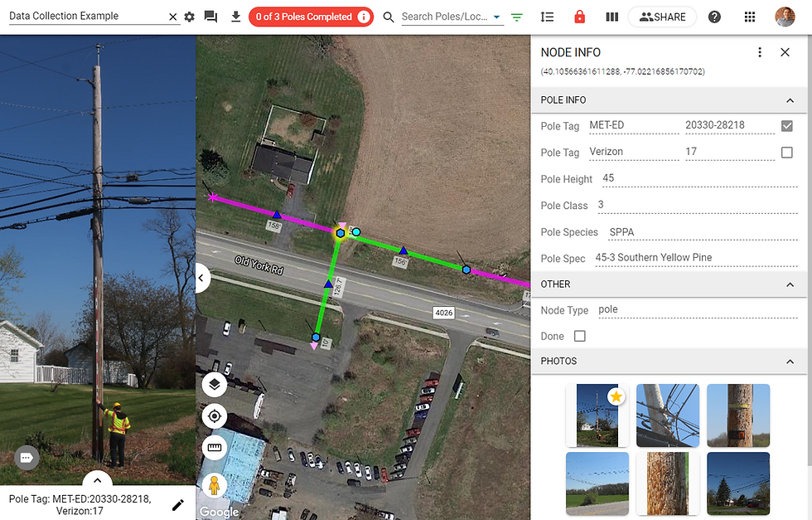812x520 pixels.
Task: Open the help question mark icon
Action: pos(714,17)
